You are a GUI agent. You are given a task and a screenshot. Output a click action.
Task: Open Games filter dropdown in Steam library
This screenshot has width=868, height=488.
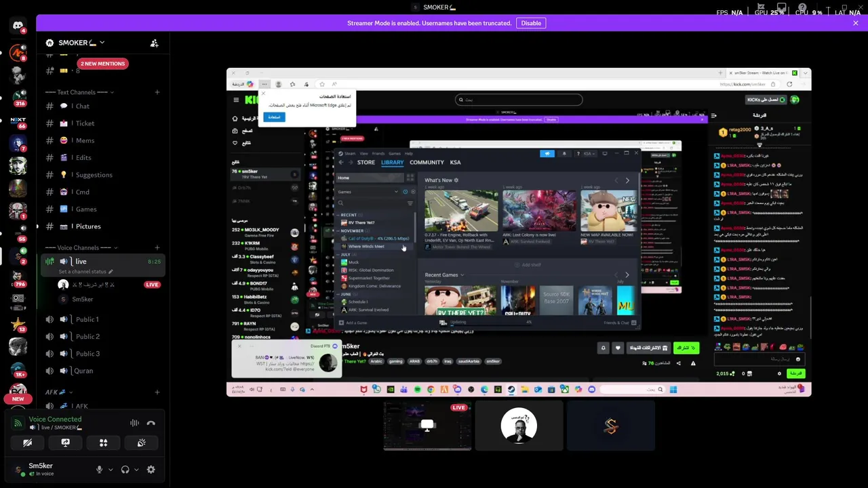click(x=368, y=192)
